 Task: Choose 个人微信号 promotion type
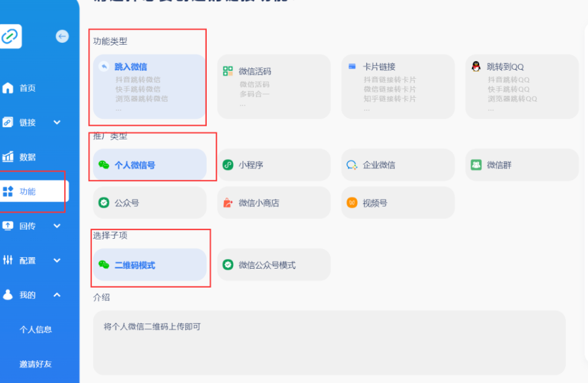point(150,165)
